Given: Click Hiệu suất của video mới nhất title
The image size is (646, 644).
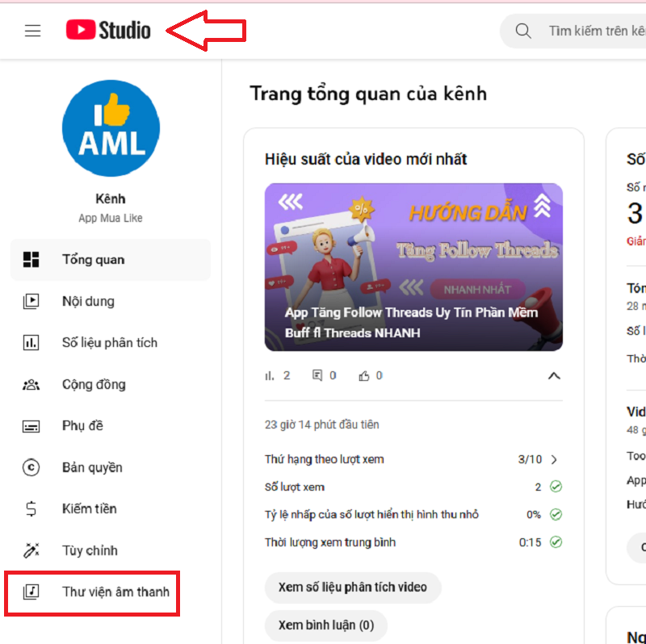Looking at the screenshot, I should 366,159.
